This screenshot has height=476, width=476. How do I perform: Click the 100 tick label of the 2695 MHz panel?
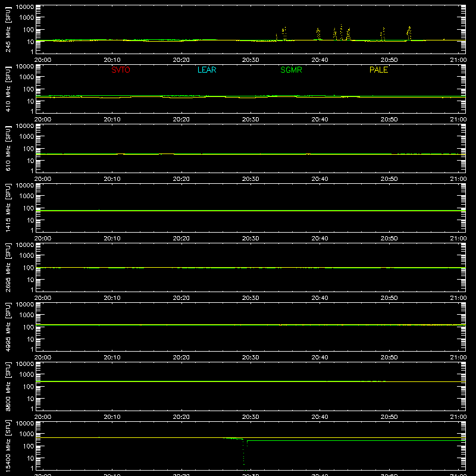tap(29, 268)
